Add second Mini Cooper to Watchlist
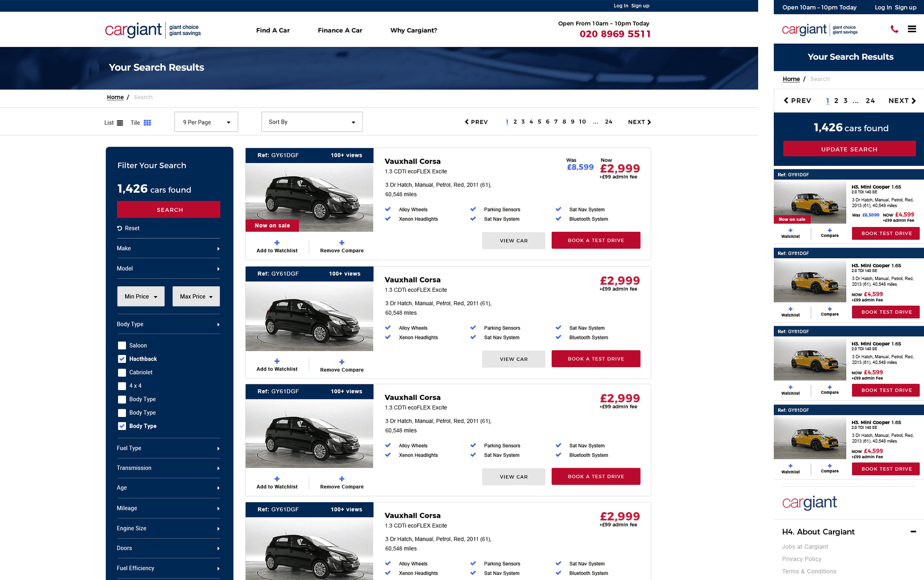The height and width of the screenshot is (580, 924). coord(790,312)
